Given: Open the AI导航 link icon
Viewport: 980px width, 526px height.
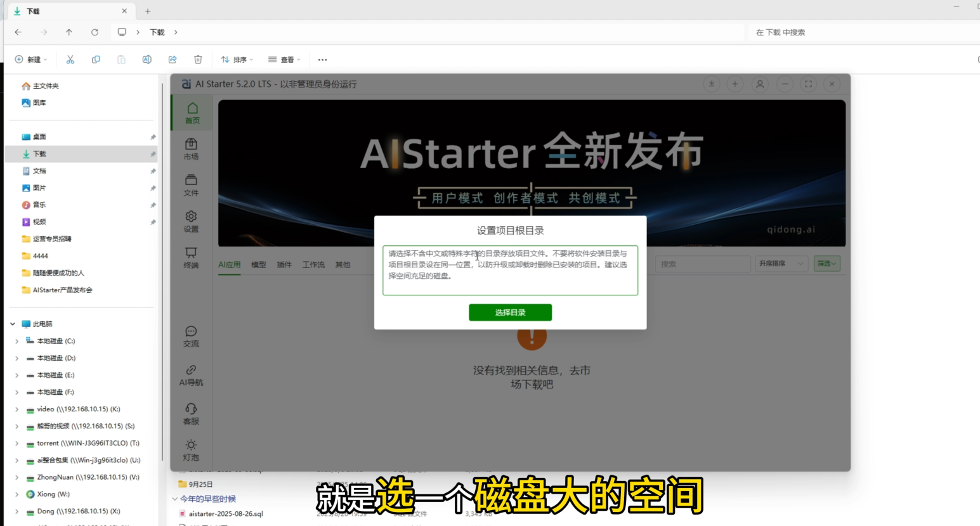Looking at the screenshot, I should [x=191, y=375].
